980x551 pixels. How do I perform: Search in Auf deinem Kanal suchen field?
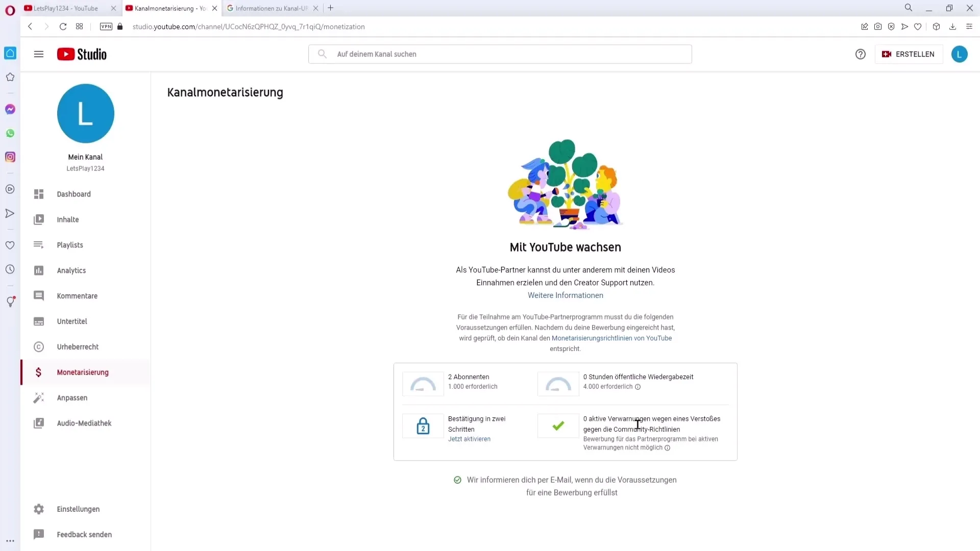click(x=500, y=54)
